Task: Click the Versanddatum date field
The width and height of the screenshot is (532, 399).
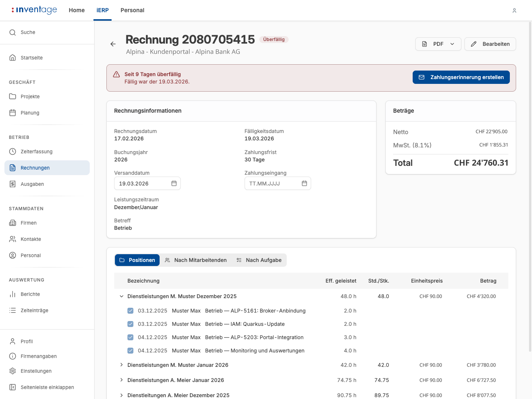Action: click(x=147, y=183)
